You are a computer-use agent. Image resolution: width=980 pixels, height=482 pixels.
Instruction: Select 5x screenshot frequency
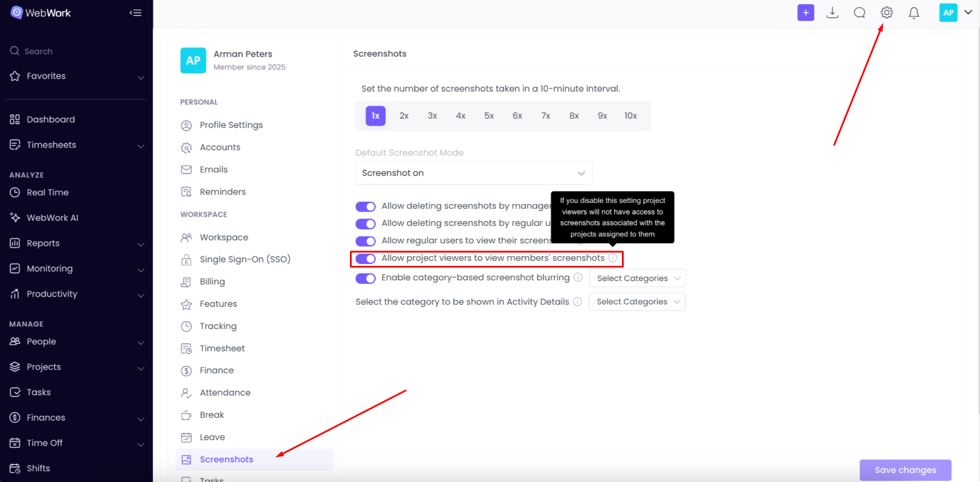489,116
